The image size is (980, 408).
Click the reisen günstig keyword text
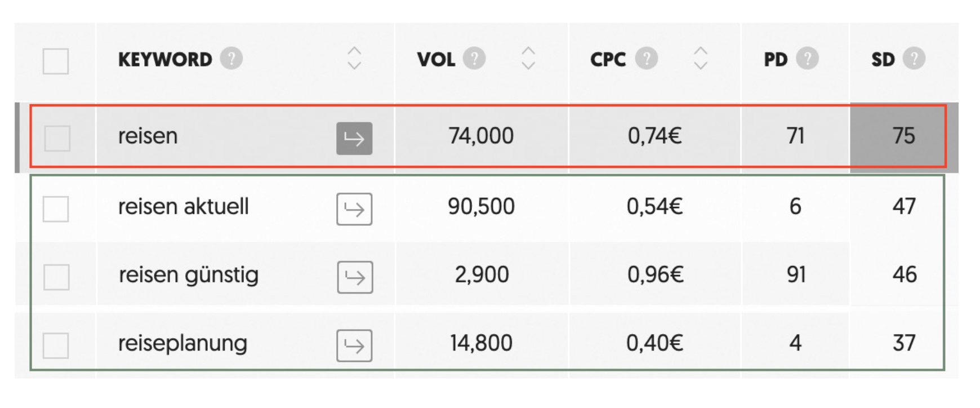coord(189,276)
